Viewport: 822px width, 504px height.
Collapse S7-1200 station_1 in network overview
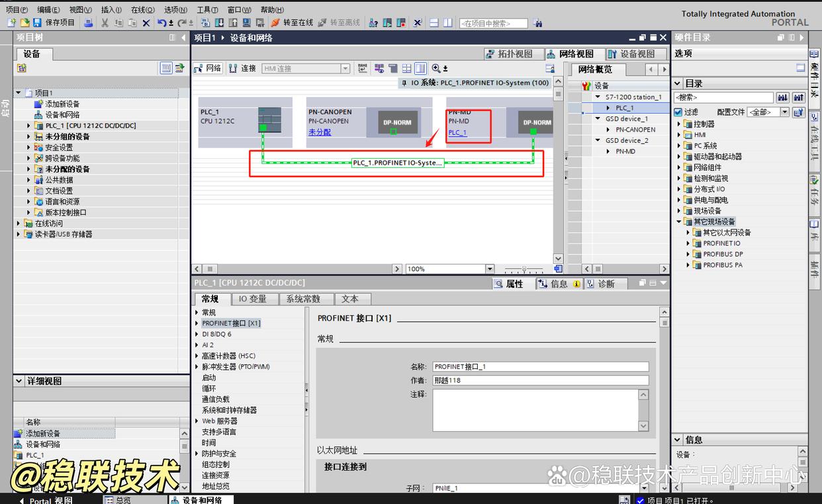click(x=598, y=97)
